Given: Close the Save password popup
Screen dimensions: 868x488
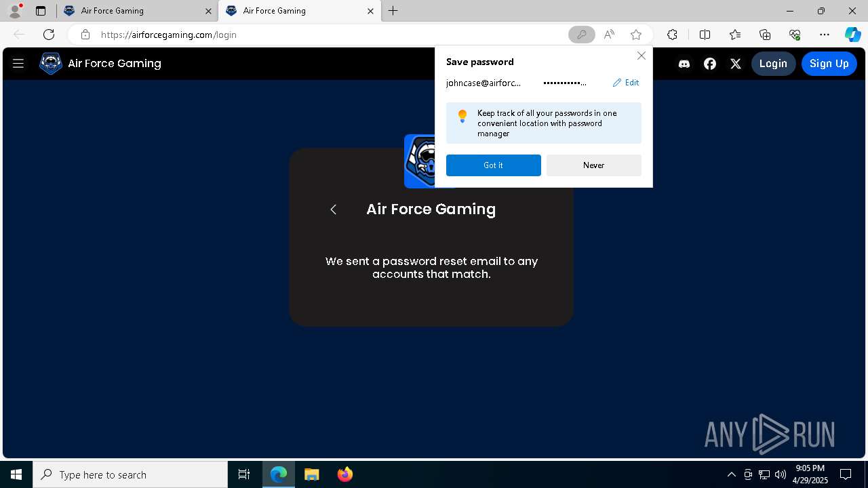Looking at the screenshot, I should point(641,56).
